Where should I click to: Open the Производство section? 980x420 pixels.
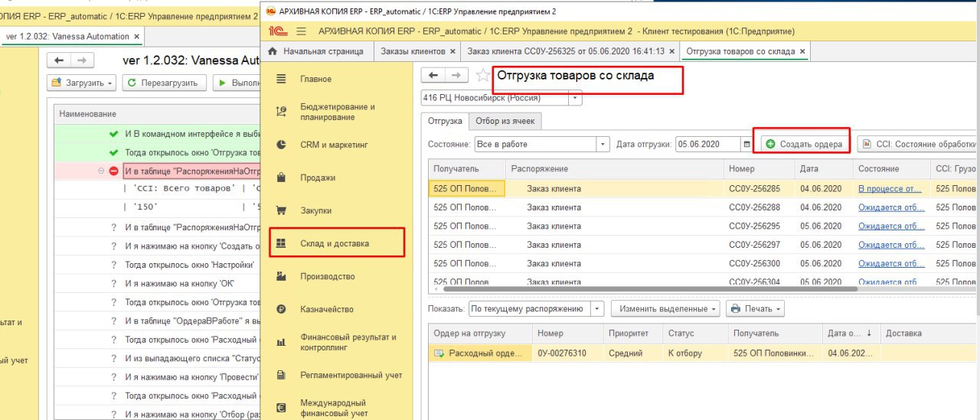point(328,276)
